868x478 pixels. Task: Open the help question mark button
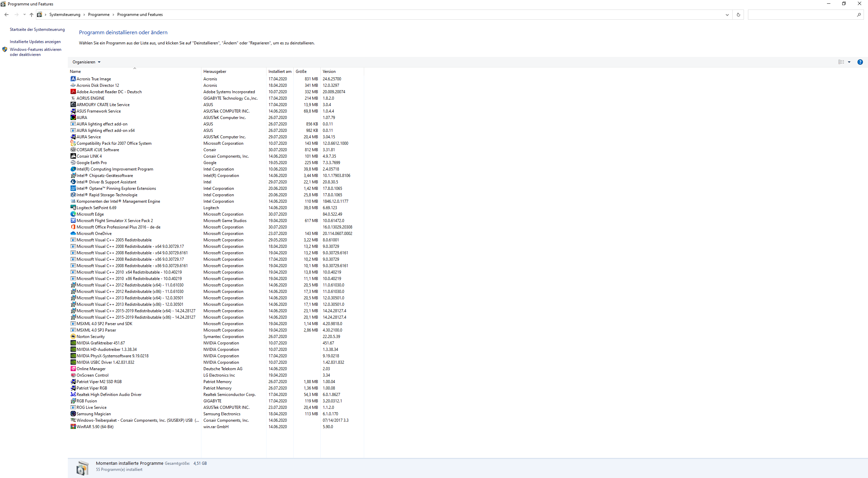tap(860, 62)
